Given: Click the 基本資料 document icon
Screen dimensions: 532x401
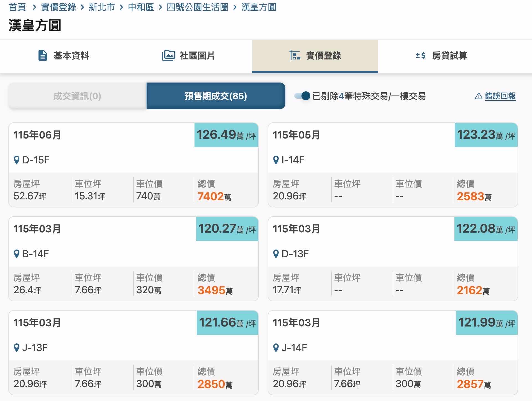Looking at the screenshot, I should point(42,55).
